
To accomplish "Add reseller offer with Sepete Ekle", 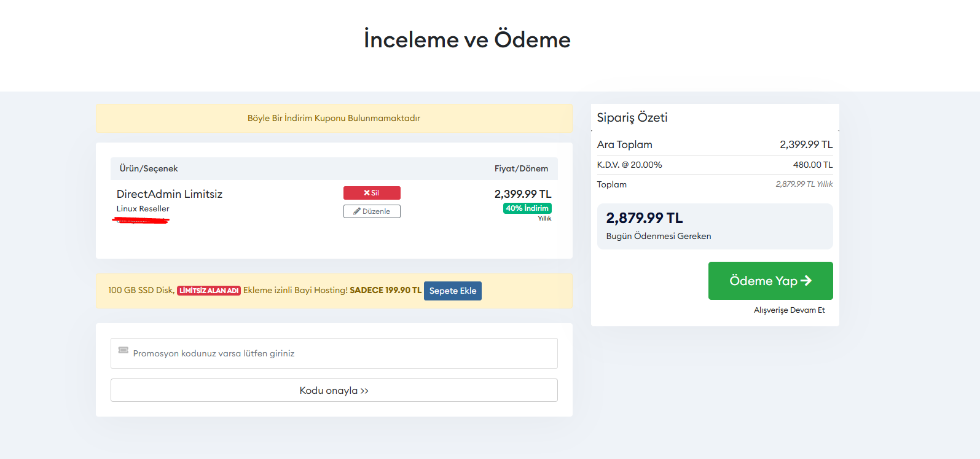I will click(453, 291).
